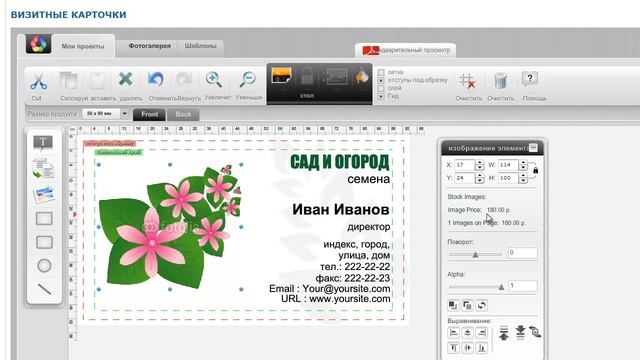
Task: Click the Вернуть redo arrow
Action: [184, 80]
